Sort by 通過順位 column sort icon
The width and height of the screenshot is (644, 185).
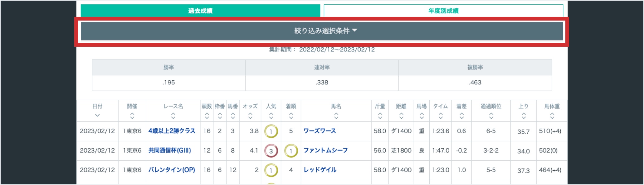point(491,116)
